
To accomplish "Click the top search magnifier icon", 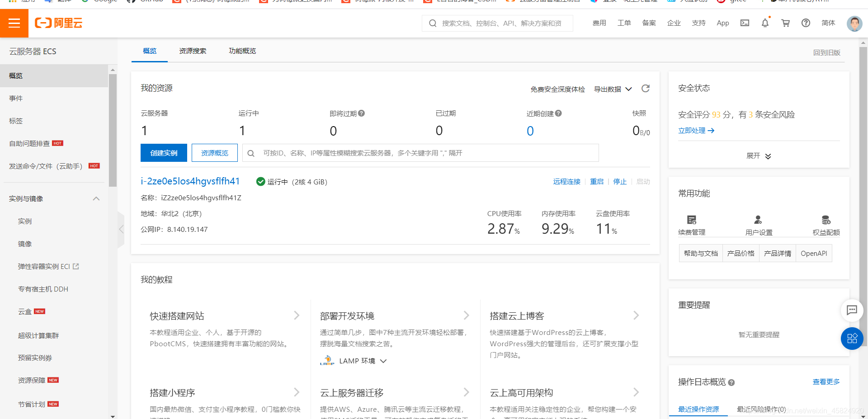I will [433, 23].
